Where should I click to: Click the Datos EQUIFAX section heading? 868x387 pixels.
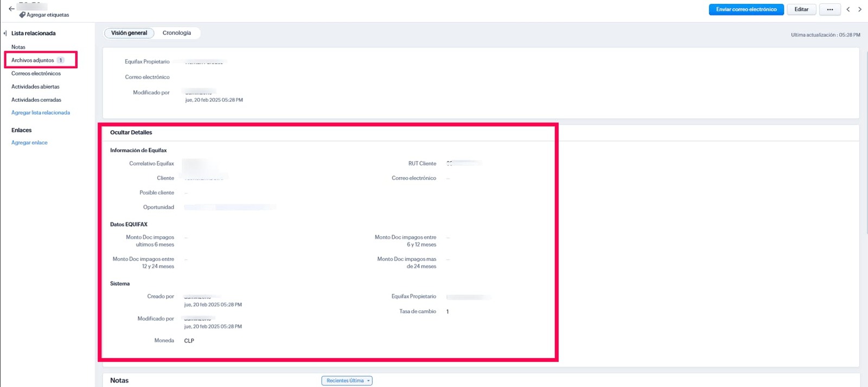point(129,224)
